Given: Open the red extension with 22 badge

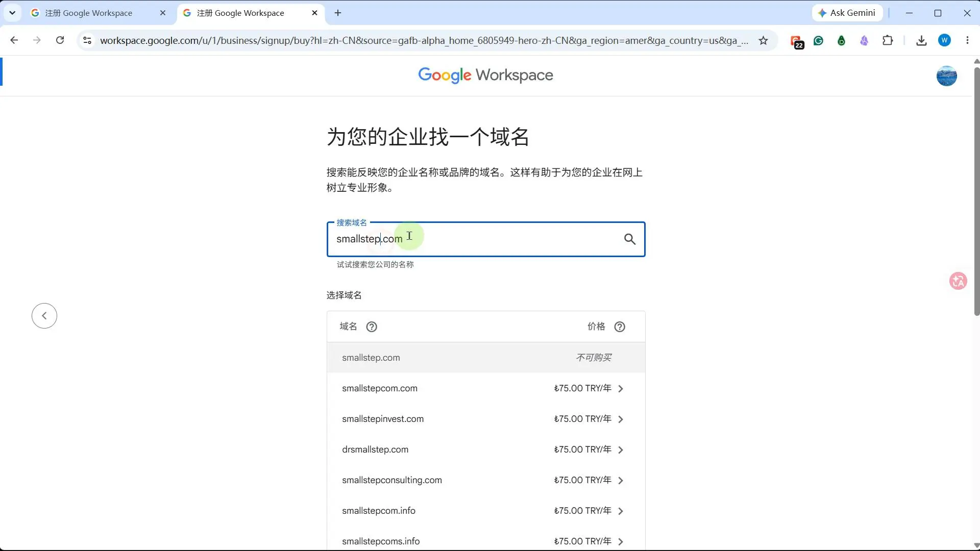Looking at the screenshot, I should 796,41.
